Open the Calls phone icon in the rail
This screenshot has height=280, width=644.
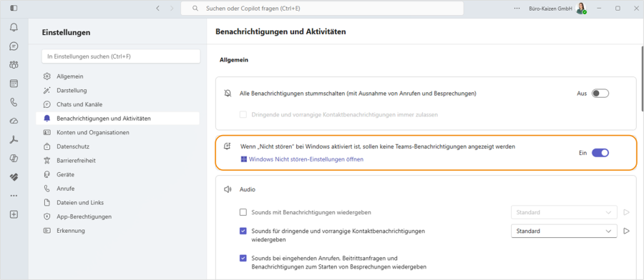14,102
